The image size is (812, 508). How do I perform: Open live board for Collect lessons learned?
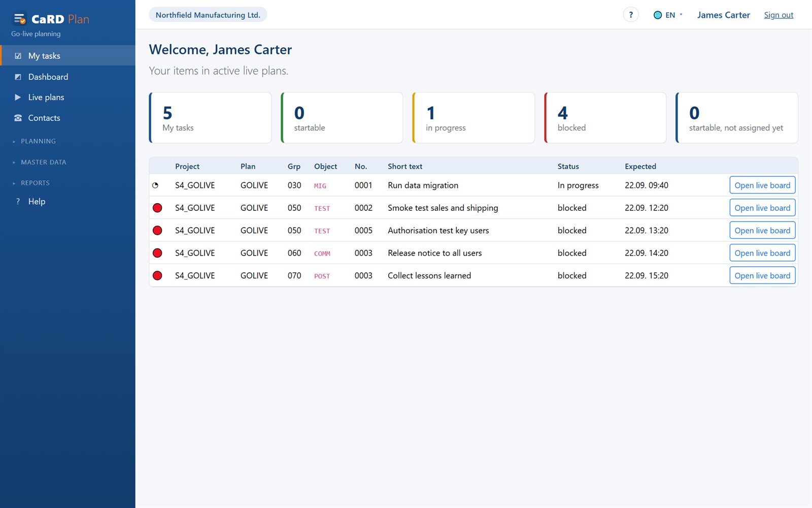762,275
